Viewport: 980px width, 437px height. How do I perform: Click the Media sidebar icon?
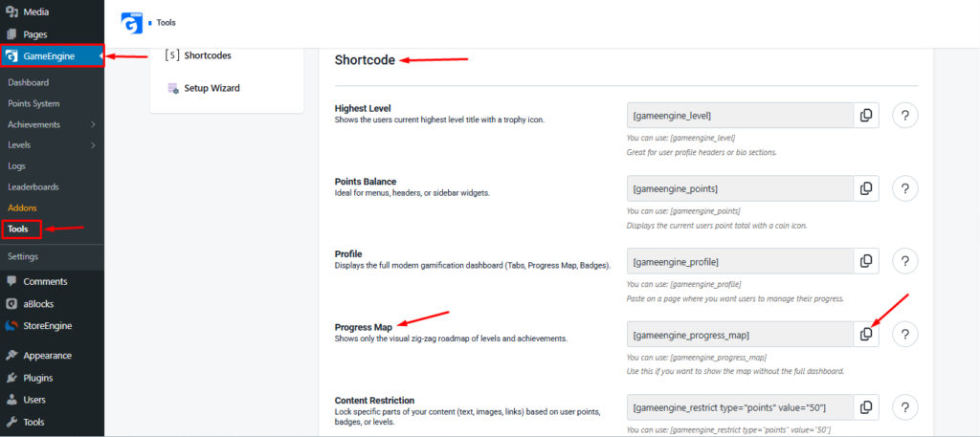[11, 11]
